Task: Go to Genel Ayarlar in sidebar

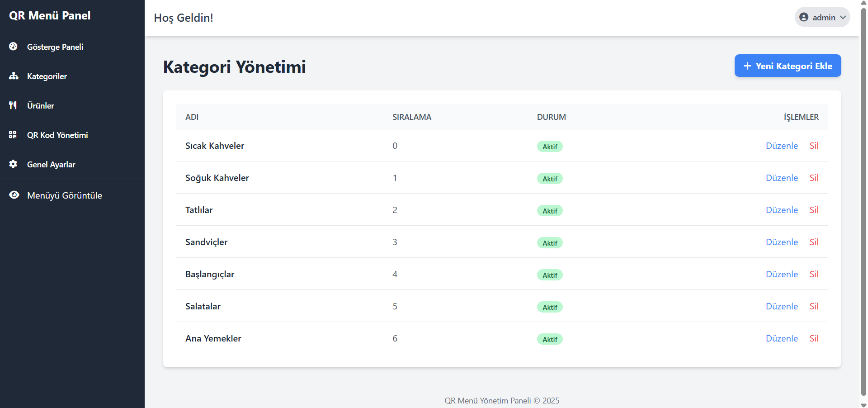Action: point(51,165)
